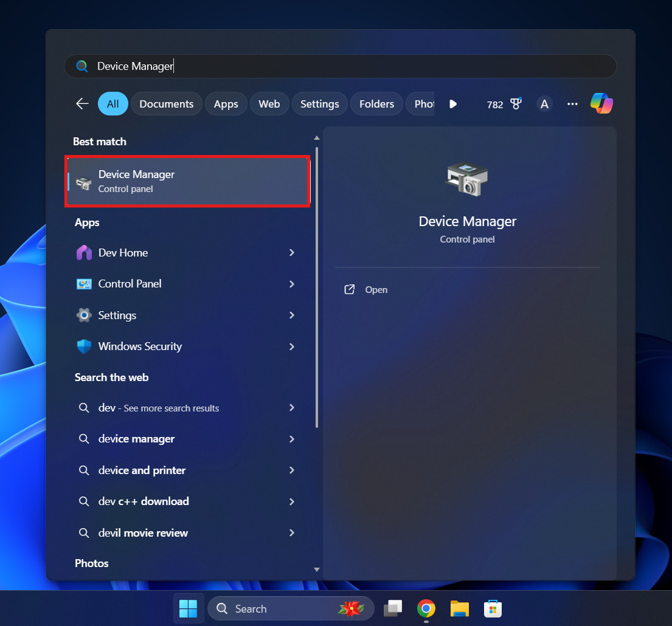Click the back arrow next to filters
The width and height of the screenshot is (672, 626).
(82, 103)
